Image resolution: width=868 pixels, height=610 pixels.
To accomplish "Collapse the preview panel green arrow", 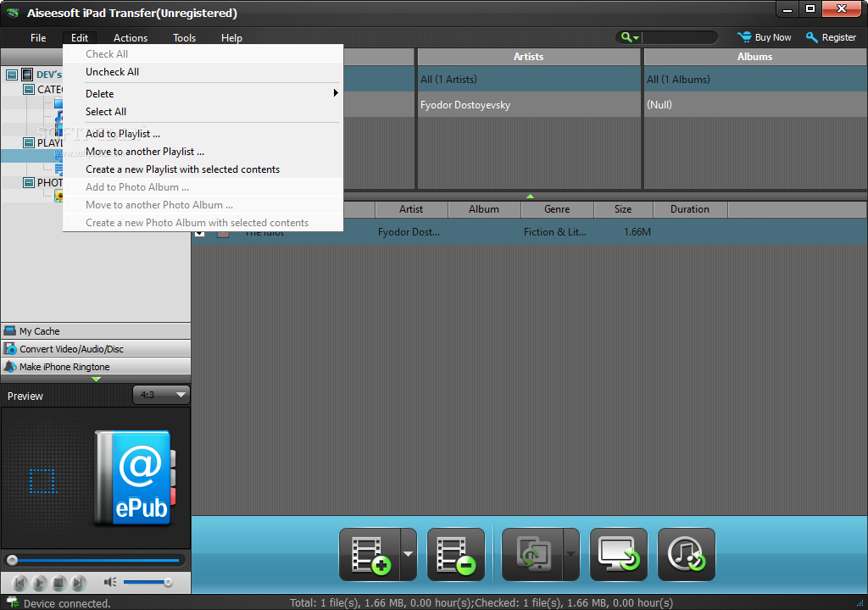I will click(97, 380).
